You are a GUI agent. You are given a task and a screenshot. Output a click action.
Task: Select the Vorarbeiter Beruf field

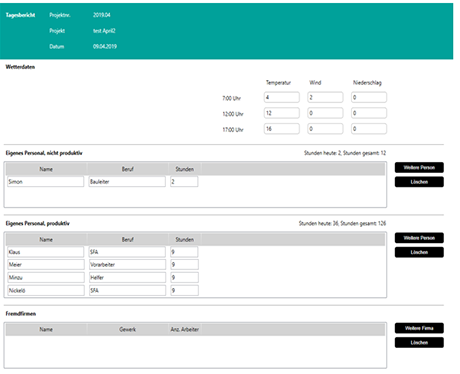pyautogui.click(x=127, y=265)
